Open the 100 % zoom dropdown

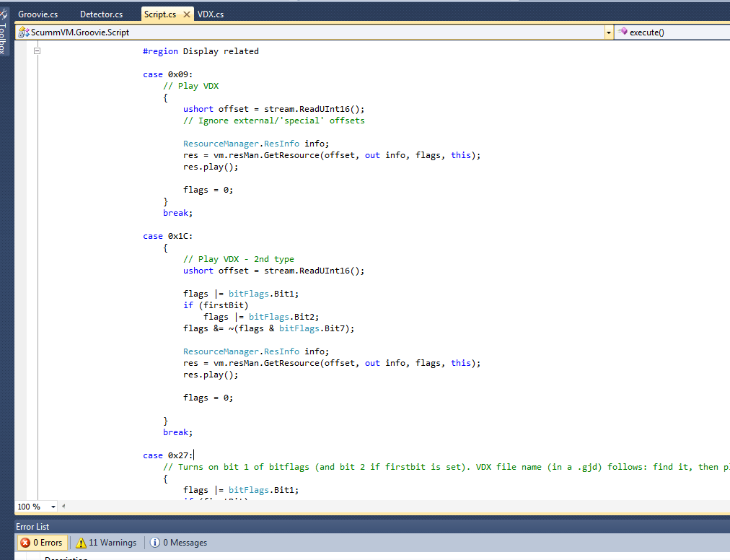(53, 507)
